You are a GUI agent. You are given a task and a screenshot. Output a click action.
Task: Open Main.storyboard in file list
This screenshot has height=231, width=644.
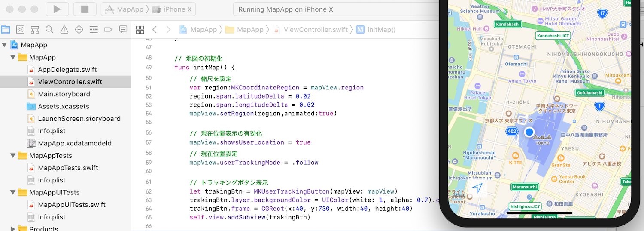tap(64, 94)
